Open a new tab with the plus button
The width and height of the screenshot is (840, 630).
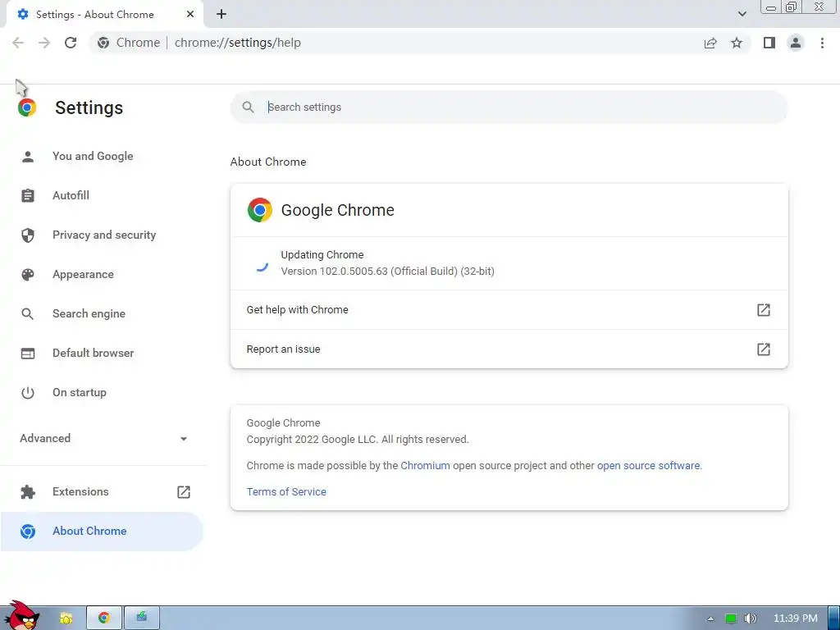221,15
